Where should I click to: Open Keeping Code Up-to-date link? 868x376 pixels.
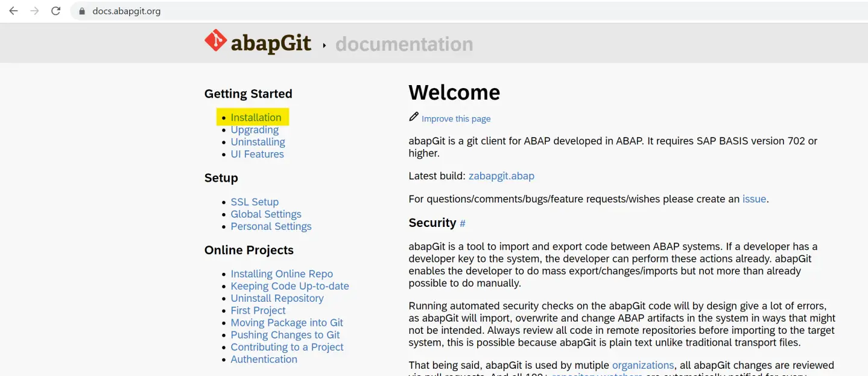290,286
